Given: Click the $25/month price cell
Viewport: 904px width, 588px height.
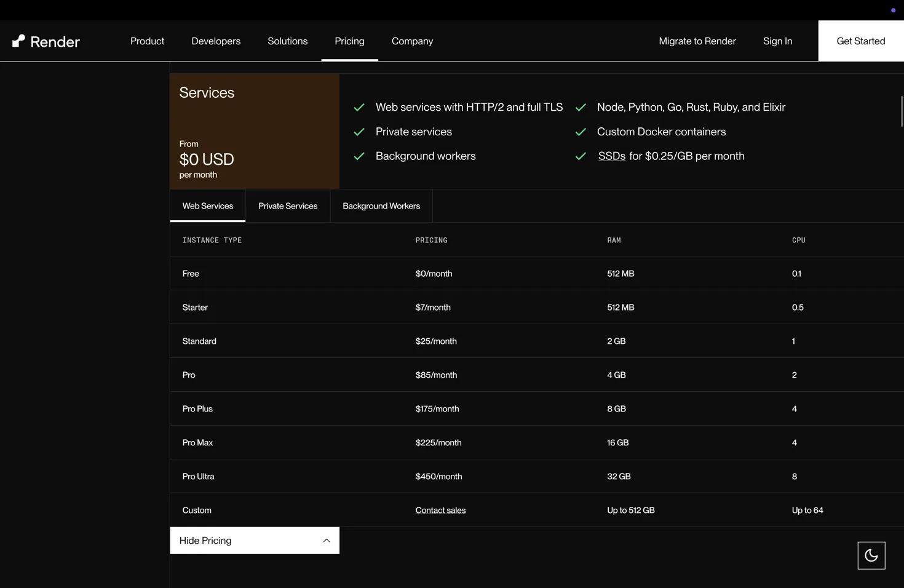Looking at the screenshot, I should tap(436, 341).
